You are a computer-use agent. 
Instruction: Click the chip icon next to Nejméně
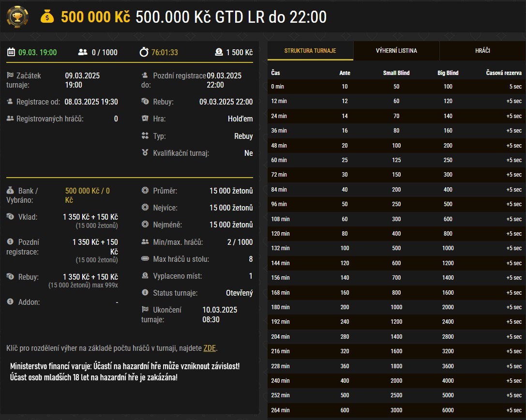tap(145, 224)
